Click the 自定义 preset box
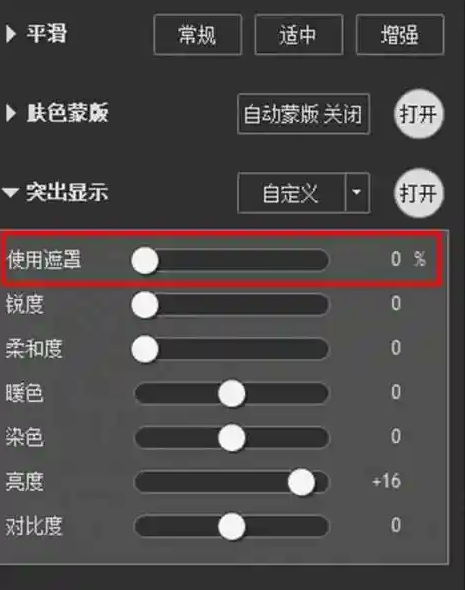This screenshot has height=590, width=465. point(291,193)
